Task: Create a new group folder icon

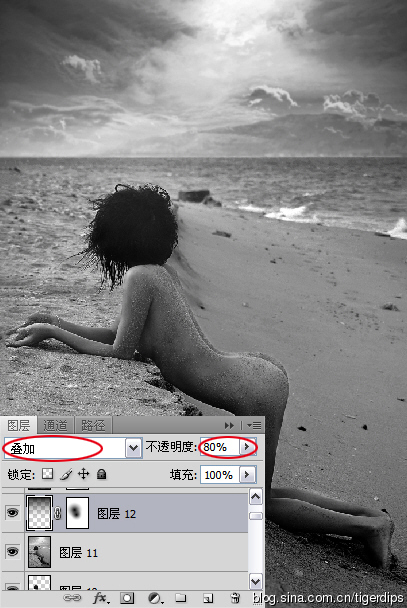Action: (x=180, y=598)
